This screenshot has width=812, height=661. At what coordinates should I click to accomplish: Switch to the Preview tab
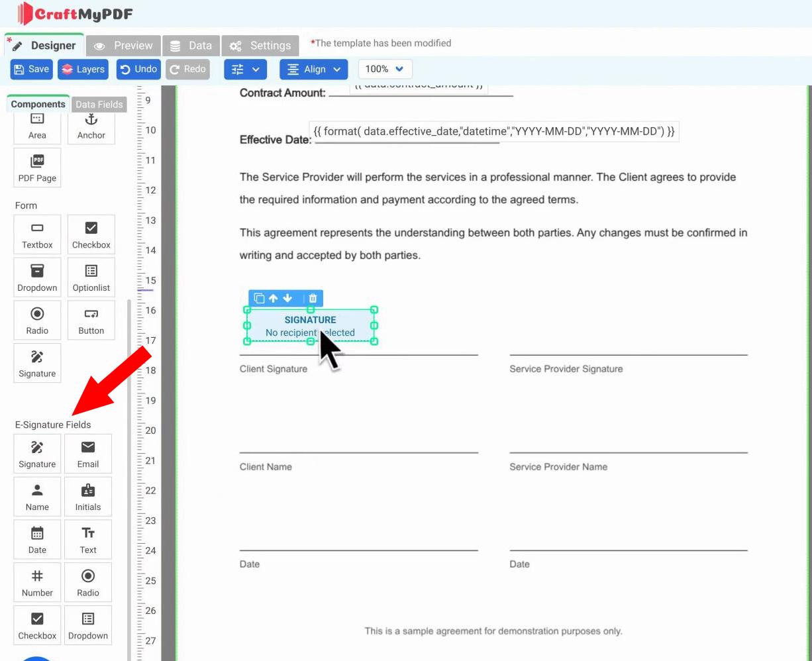[x=124, y=46]
